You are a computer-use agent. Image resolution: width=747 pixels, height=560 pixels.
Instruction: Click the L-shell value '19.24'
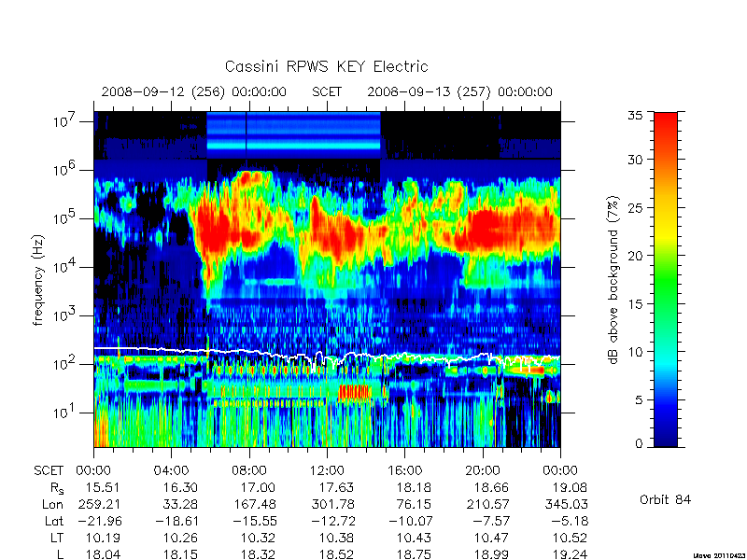point(570,554)
